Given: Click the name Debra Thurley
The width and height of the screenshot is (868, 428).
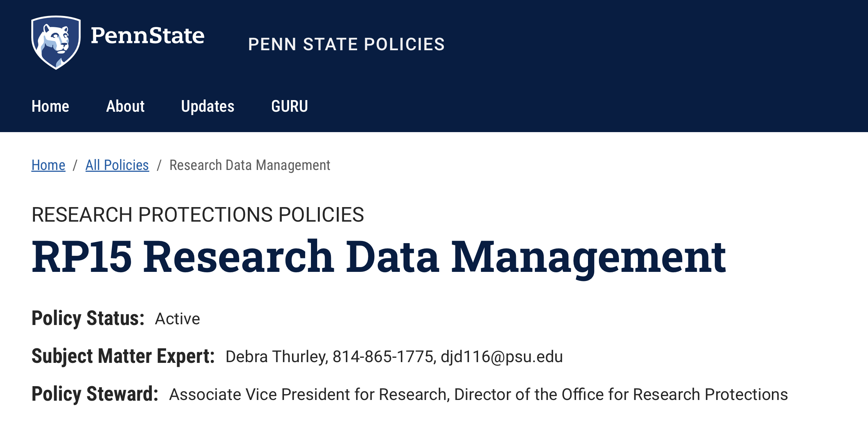Looking at the screenshot, I should click(x=276, y=357).
